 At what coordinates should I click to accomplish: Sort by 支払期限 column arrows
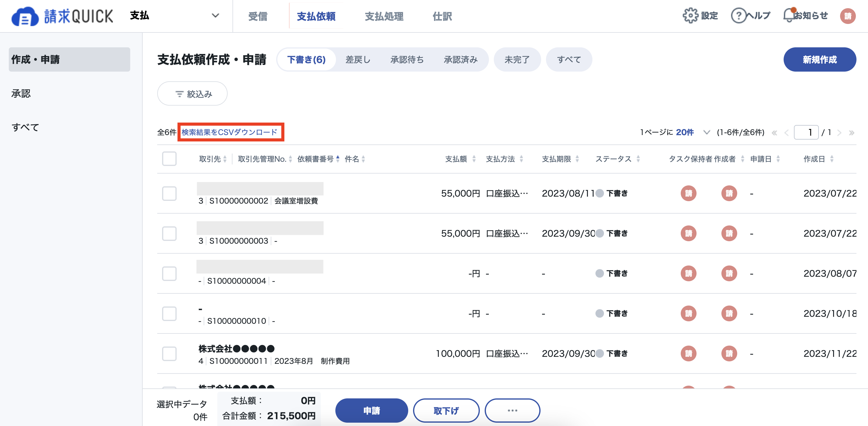(577, 159)
